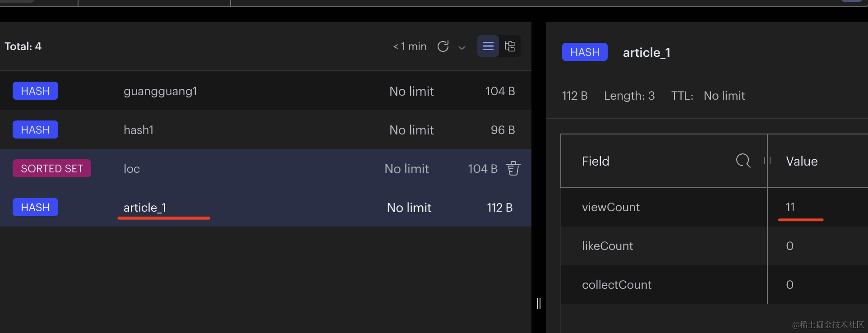The height and width of the screenshot is (333, 868).
Task: Click the TTL No limit value
Action: [x=724, y=96]
